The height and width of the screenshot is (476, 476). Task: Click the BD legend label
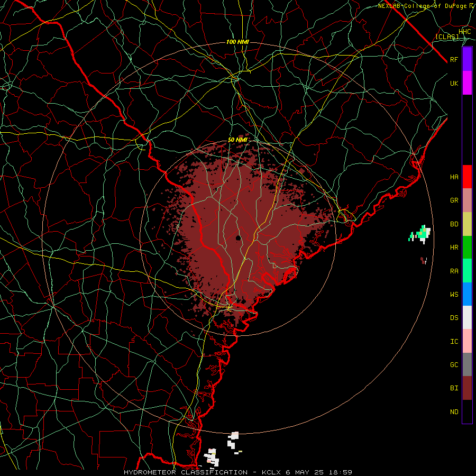point(454,224)
